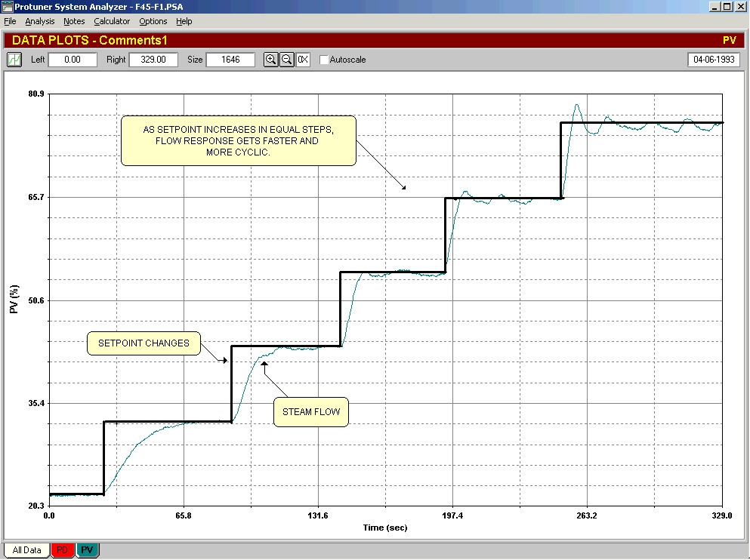Switch to the red PD tab

[x=62, y=550]
